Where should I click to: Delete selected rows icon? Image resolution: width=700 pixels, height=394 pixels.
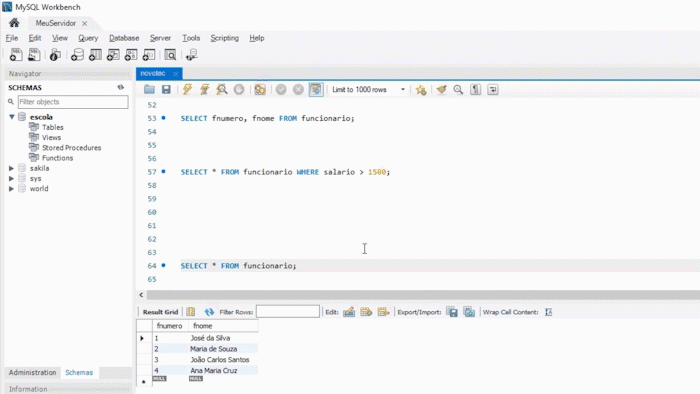coord(383,312)
